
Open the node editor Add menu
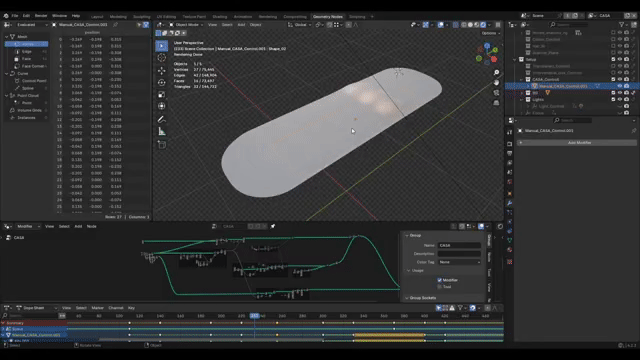point(78,226)
